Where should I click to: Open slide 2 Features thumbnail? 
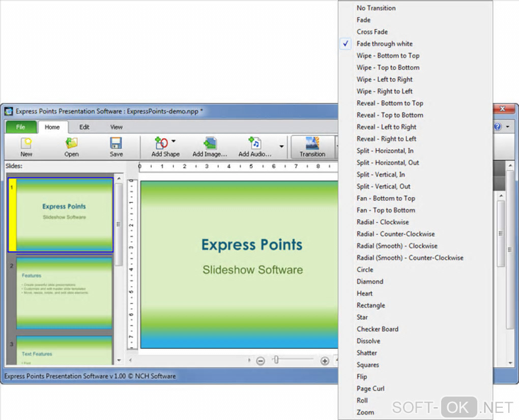click(64, 293)
